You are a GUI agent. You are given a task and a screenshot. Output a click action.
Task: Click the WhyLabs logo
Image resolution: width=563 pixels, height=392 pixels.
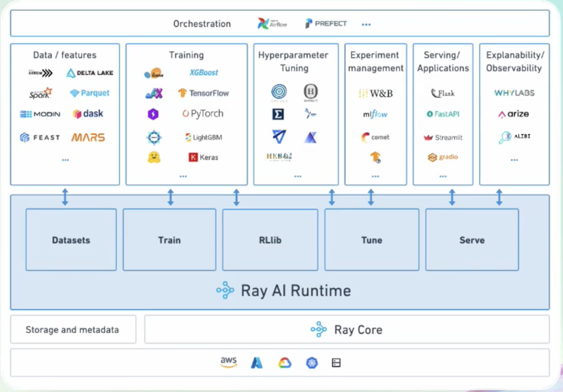point(514,93)
